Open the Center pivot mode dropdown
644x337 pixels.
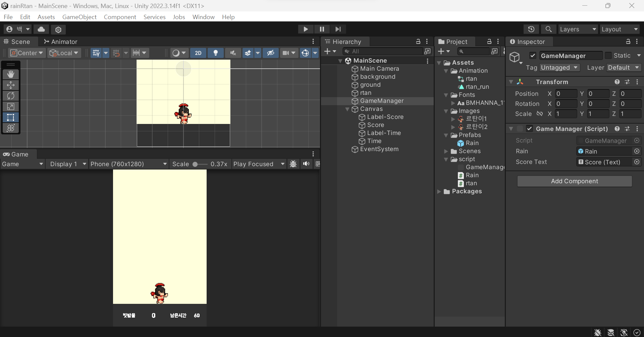point(27,53)
